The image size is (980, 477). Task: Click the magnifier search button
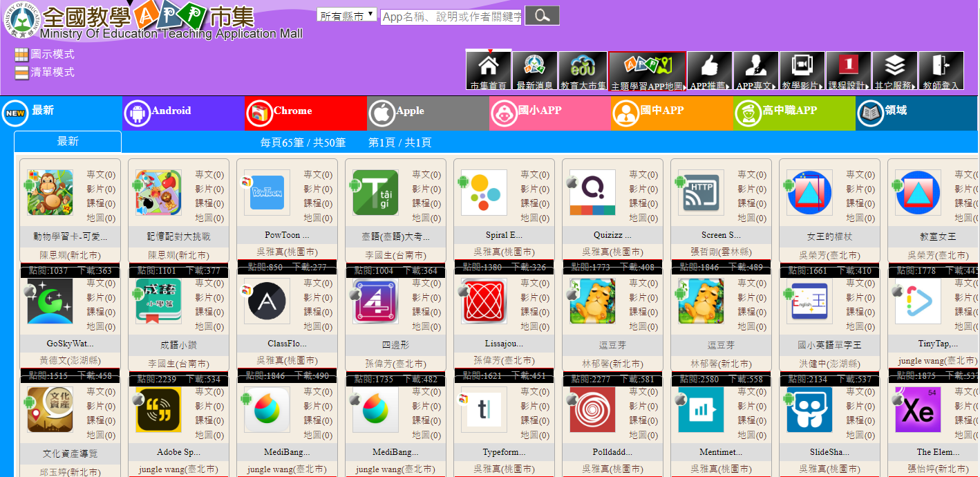tap(543, 16)
